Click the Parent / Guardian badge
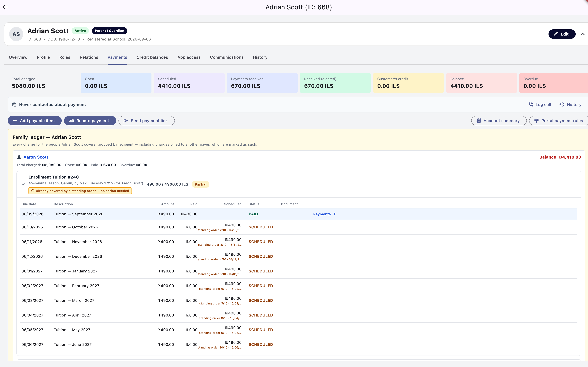 [x=109, y=31]
